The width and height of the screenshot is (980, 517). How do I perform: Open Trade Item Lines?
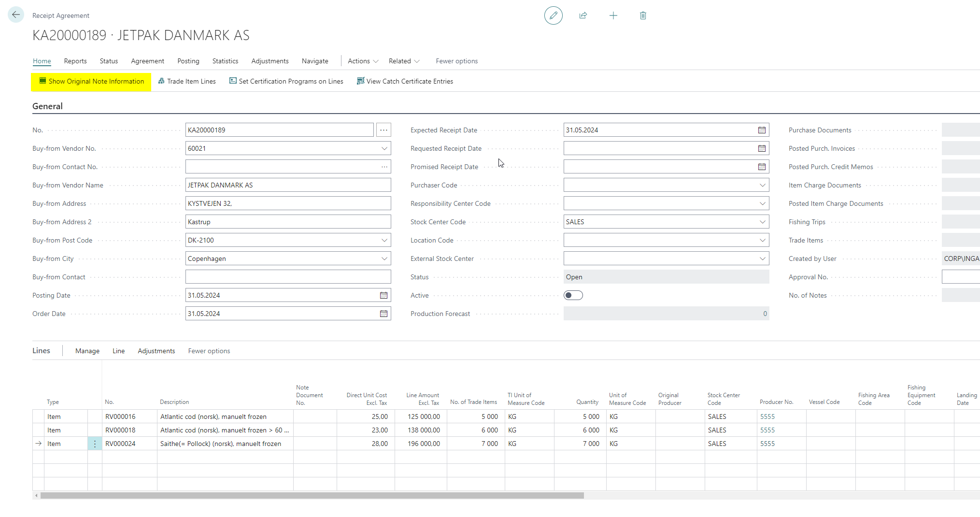pos(187,81)
